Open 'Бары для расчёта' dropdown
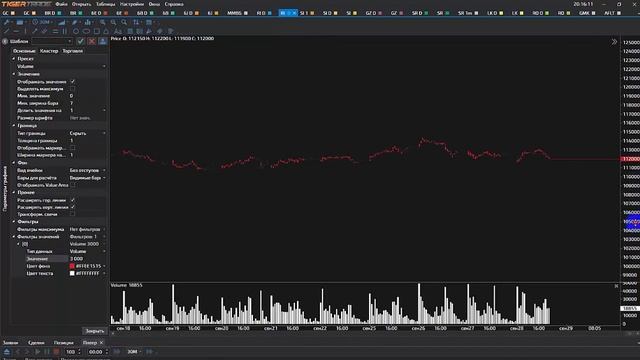Screen dimensions: 640x360 (87, 178)
